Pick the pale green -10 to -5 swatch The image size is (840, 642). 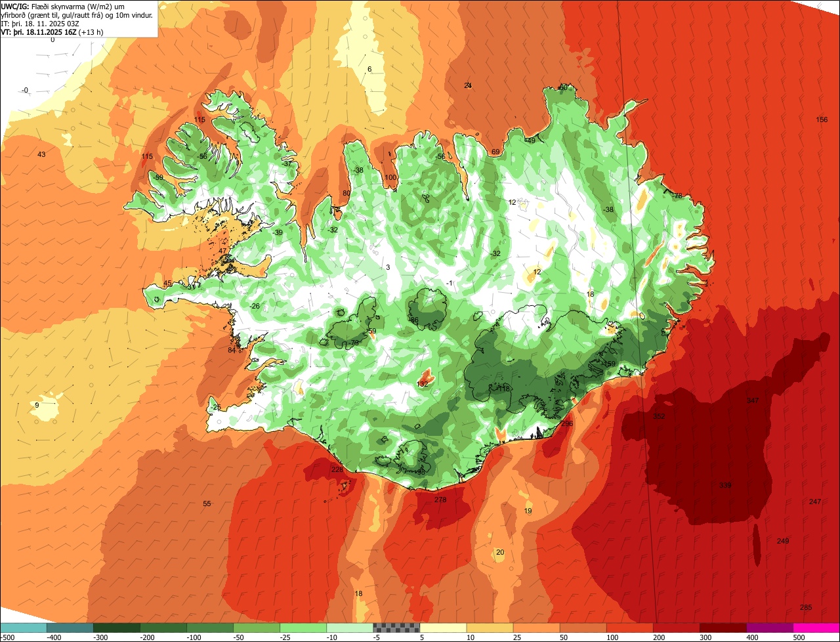pos(349,627)
